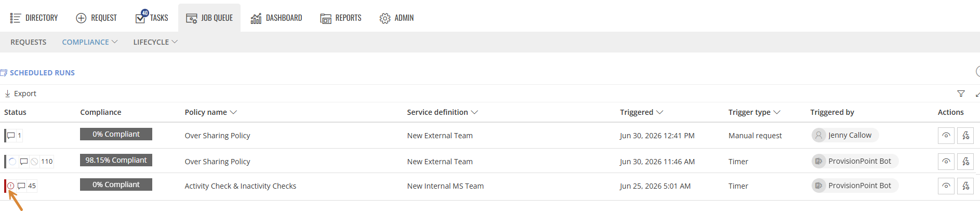This screenshot has height=211, width=980.
Task: Click lightning action icon for Activity Check row
Action: click(x=965, y=186)
